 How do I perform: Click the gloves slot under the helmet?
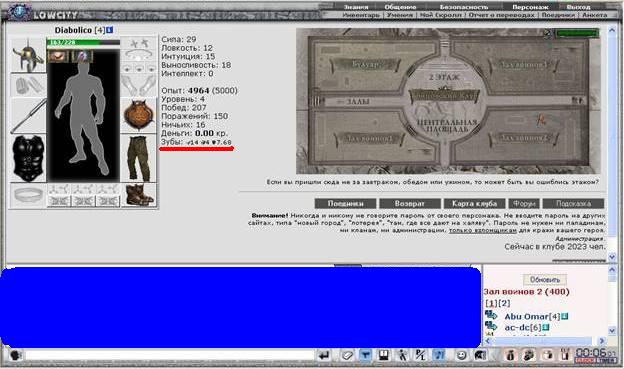(28, 85)
